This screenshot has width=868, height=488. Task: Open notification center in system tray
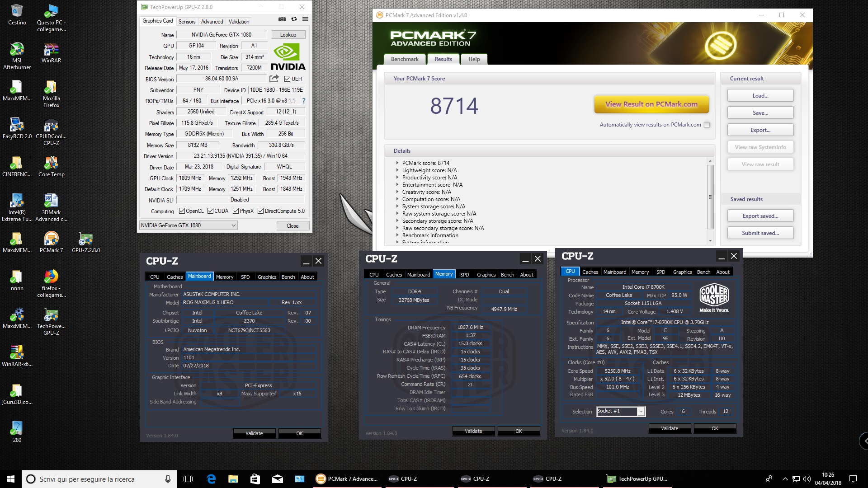pos(853,479)
